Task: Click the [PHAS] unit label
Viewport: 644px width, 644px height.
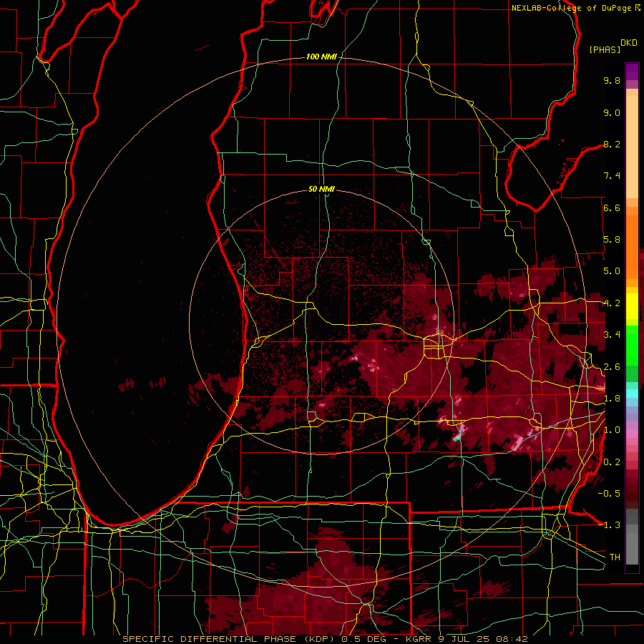Action: click(x=605, y=49)
